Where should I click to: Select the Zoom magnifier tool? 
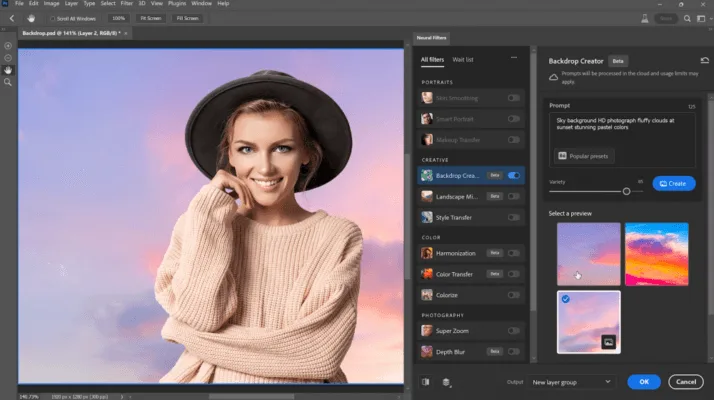(8, 82)
